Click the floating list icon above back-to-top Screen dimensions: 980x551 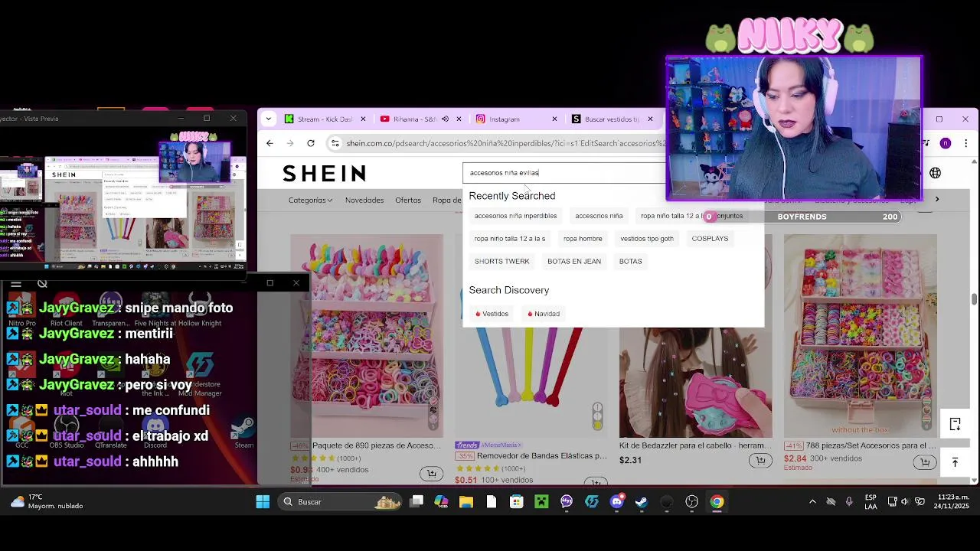pos(955,424)
